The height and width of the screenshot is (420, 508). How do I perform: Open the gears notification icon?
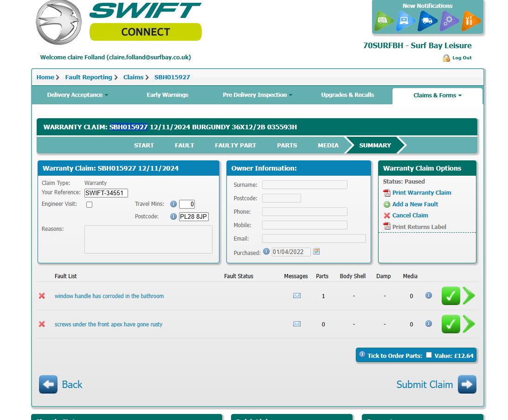[x=449, y=21]
